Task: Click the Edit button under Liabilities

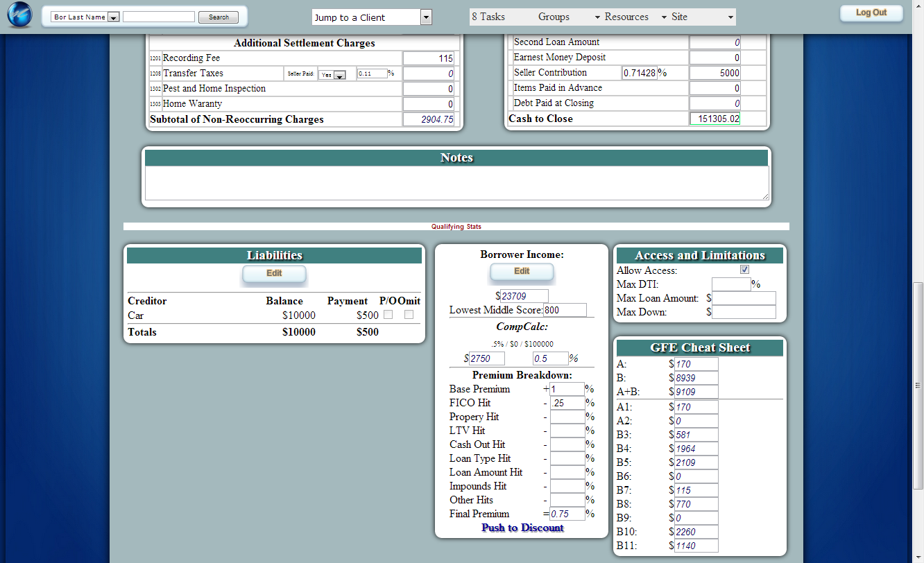Action: pyautogui.click(x=274, y=273)
